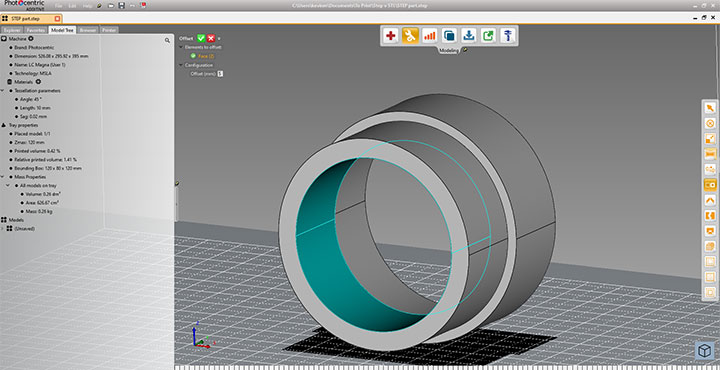Image resolution: width=720 pixels, height=370 pixels.
Task: Switch to the Favorites tab
Action: 35,30
